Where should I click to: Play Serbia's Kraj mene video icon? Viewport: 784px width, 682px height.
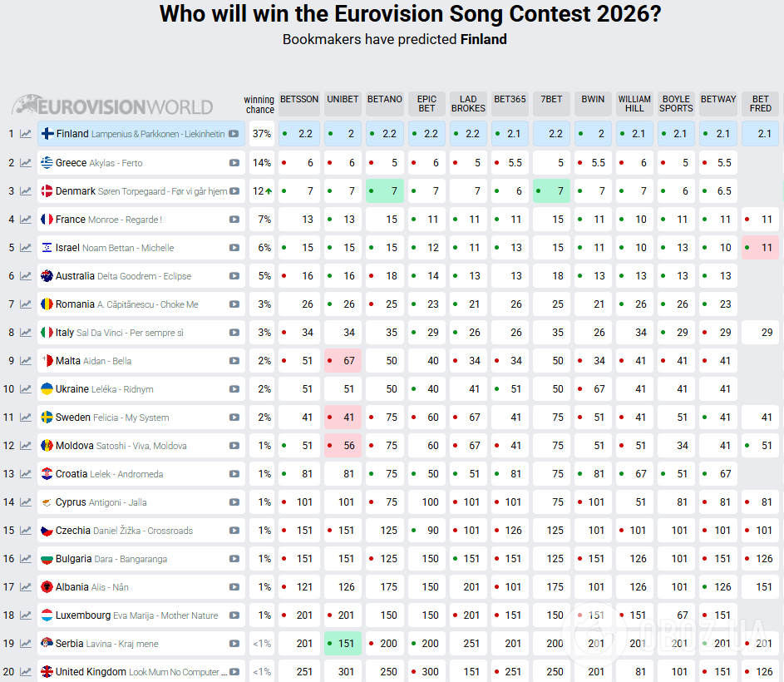tap(234, 644)
